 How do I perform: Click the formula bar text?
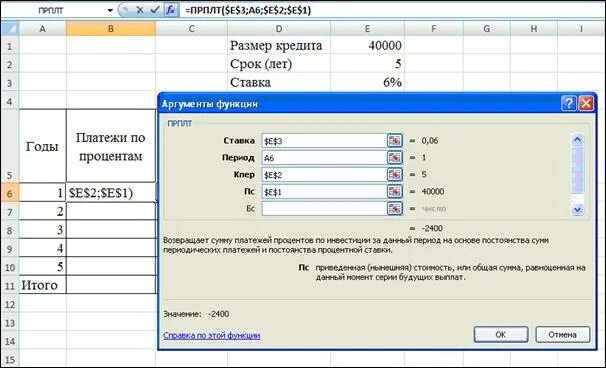click(x=248, y=10)
